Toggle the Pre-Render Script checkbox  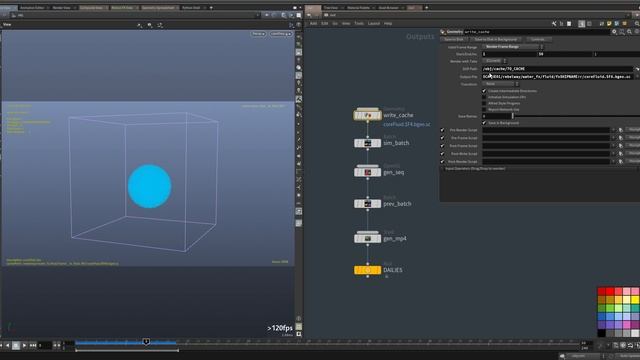pos(442,130)
